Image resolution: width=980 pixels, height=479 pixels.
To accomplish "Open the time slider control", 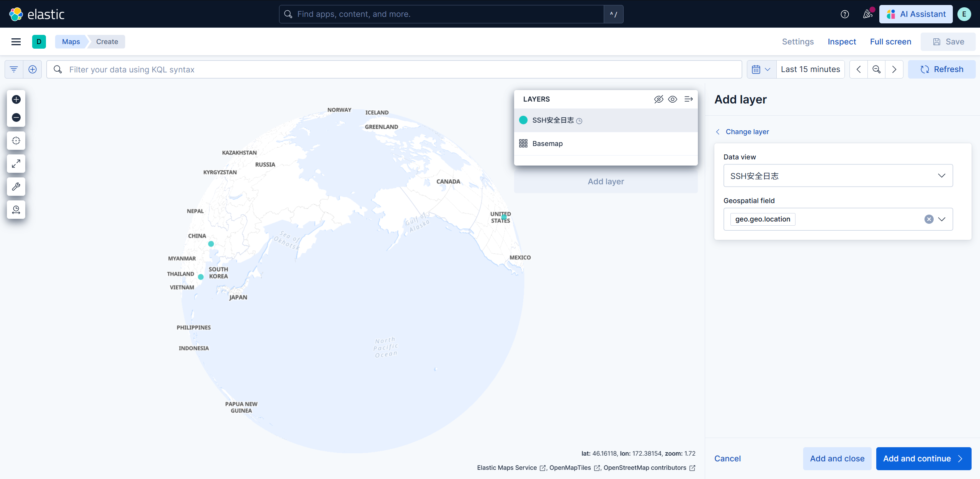I will point(16,210).
